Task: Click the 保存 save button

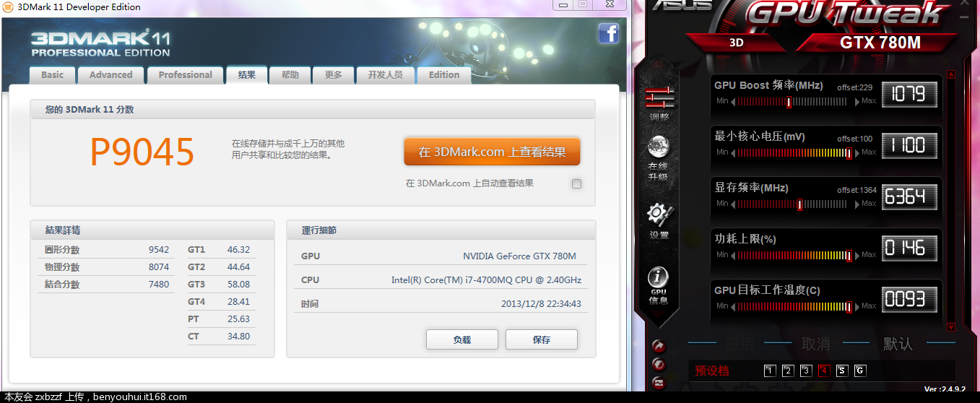Action: 542,339
